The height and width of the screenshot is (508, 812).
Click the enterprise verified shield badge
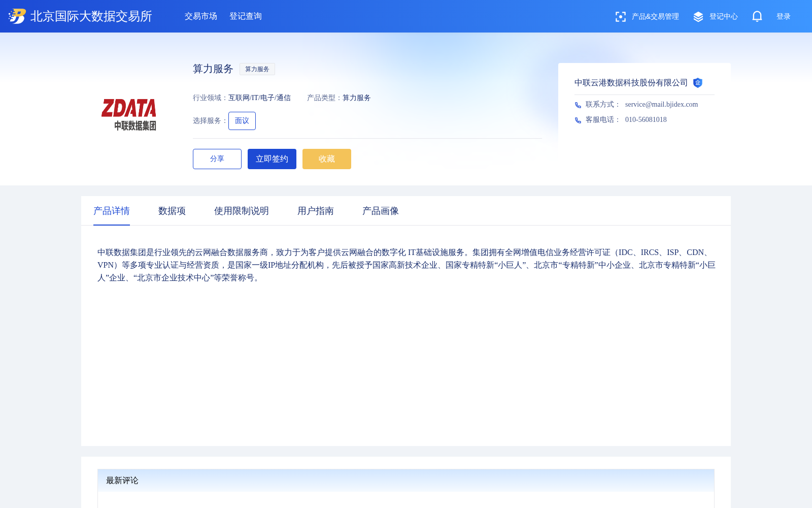point(698,83)
